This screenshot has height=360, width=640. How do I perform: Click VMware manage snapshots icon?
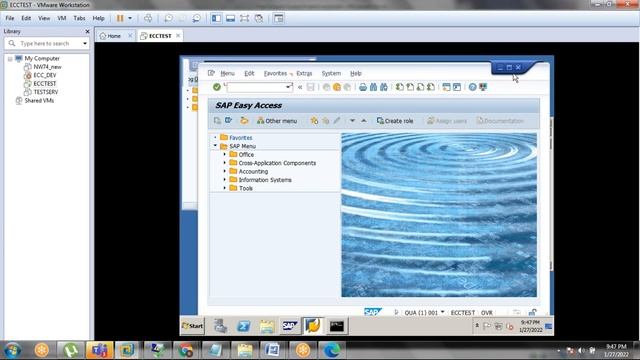pyautogui.click(x=196, y=18)
